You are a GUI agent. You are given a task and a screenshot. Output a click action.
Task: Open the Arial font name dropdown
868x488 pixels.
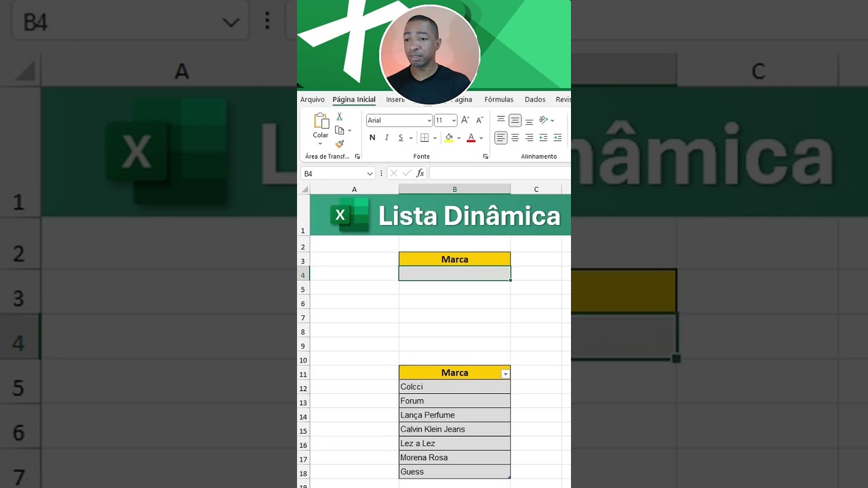pos(429,121)
